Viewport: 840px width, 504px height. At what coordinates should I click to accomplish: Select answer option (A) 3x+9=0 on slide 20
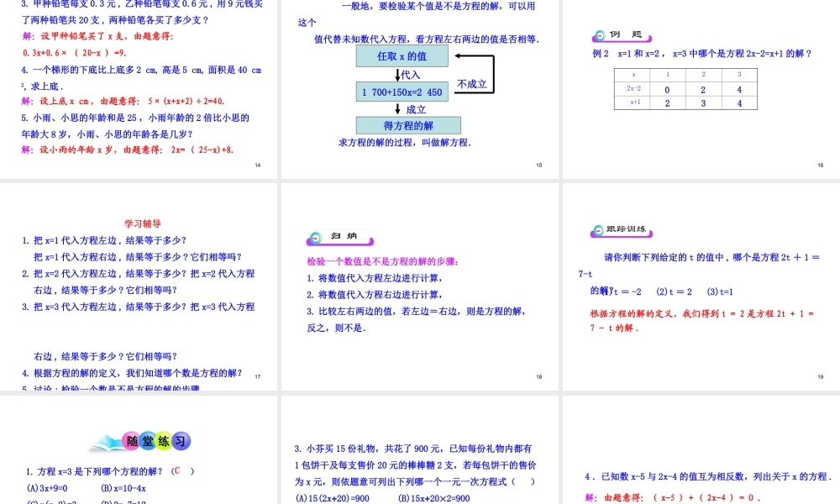pos(46,490)
